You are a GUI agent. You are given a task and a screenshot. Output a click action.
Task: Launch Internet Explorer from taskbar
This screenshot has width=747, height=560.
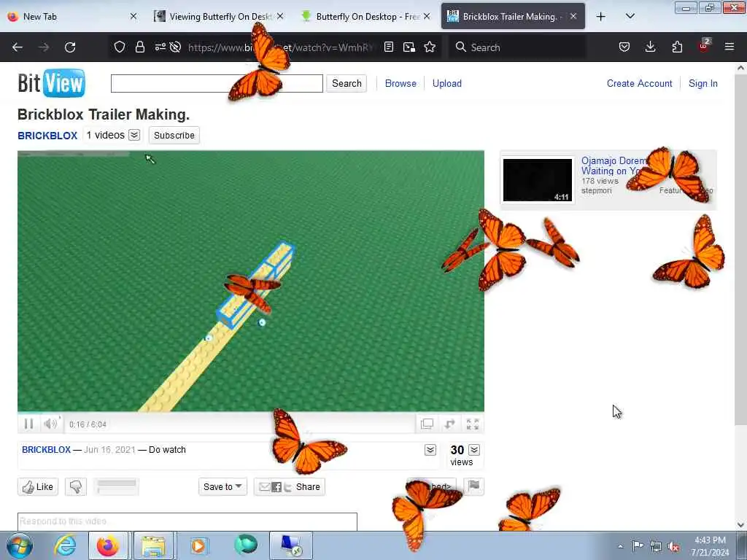pos(65,545)
